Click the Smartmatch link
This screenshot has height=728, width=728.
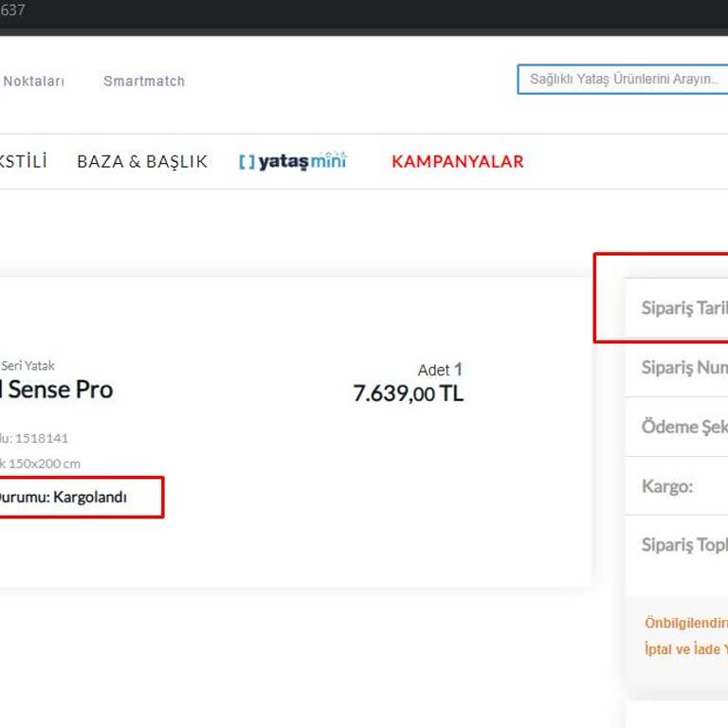pos(144,82)
